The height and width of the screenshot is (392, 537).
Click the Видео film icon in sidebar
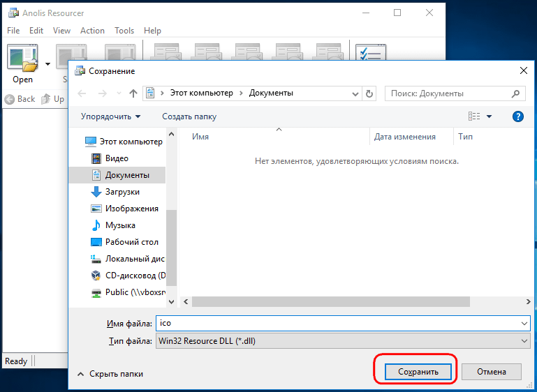(x=96, y=158)
